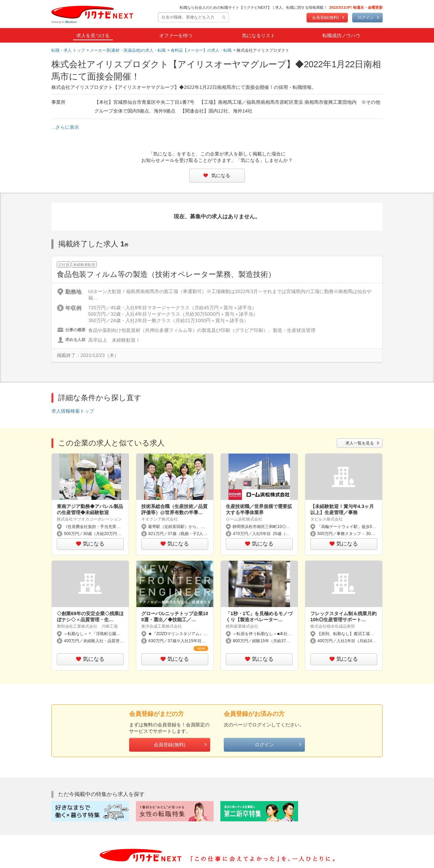Open ◇創業69年の安定企業 job title

click(90, 617)
